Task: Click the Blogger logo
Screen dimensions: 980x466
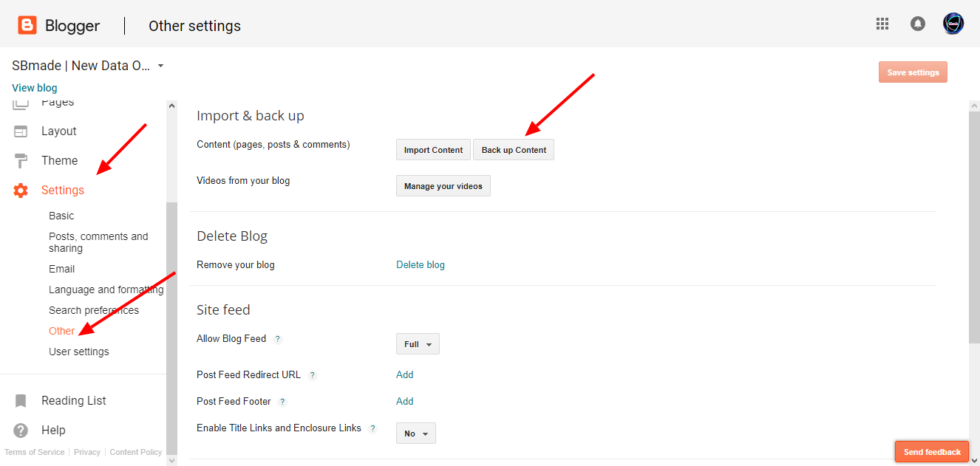Action: click(x=27, y=23)
